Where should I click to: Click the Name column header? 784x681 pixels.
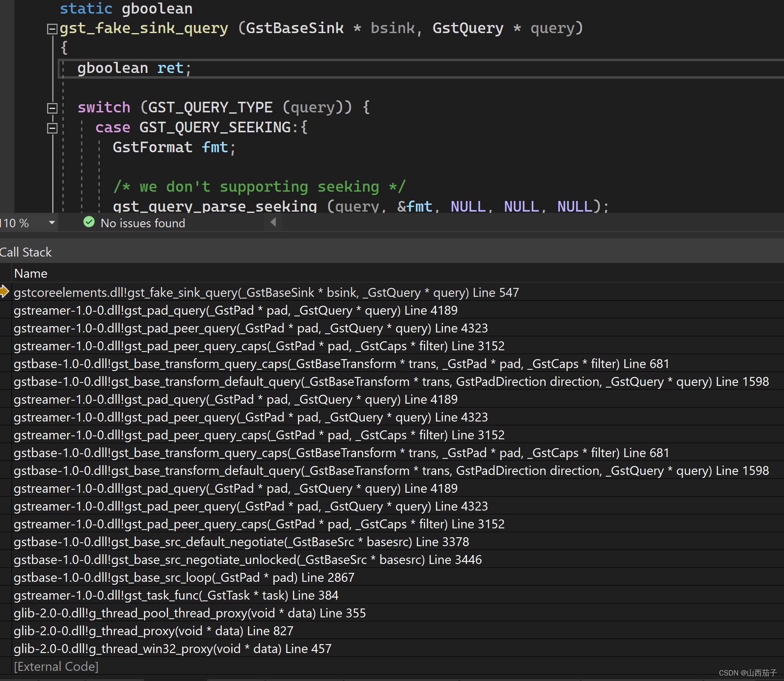(31, 274)
